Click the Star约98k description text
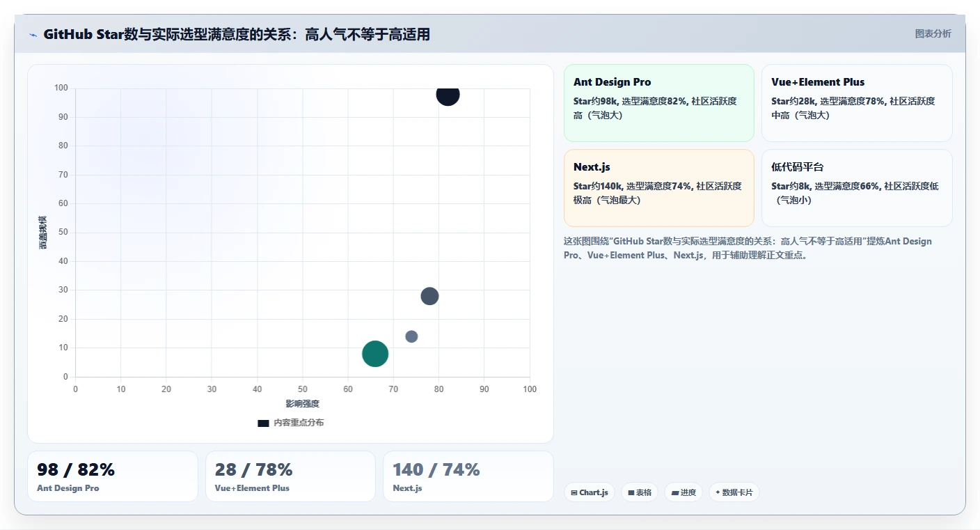 coord(655,108)
